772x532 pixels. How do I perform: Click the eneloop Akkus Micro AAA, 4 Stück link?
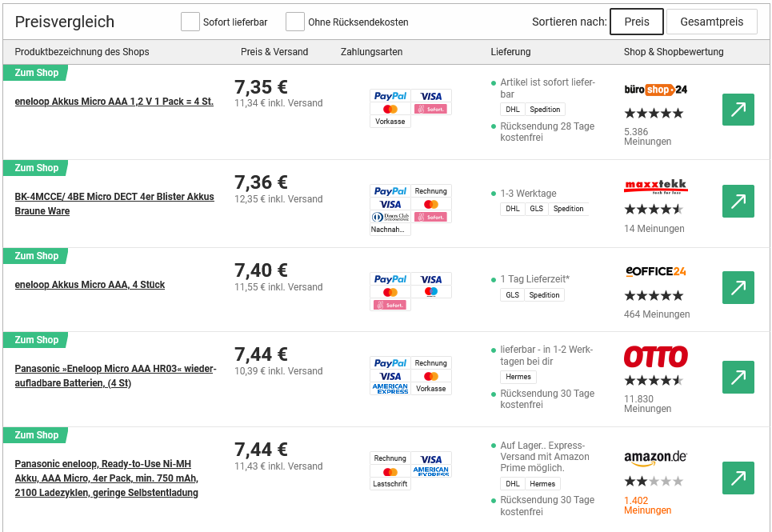pyautogui.click(x=90, y=285)
